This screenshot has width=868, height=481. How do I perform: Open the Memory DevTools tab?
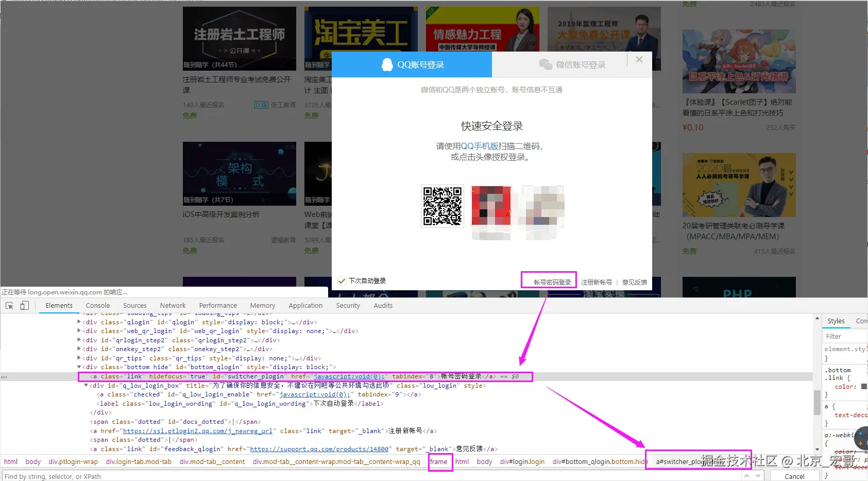263,306
